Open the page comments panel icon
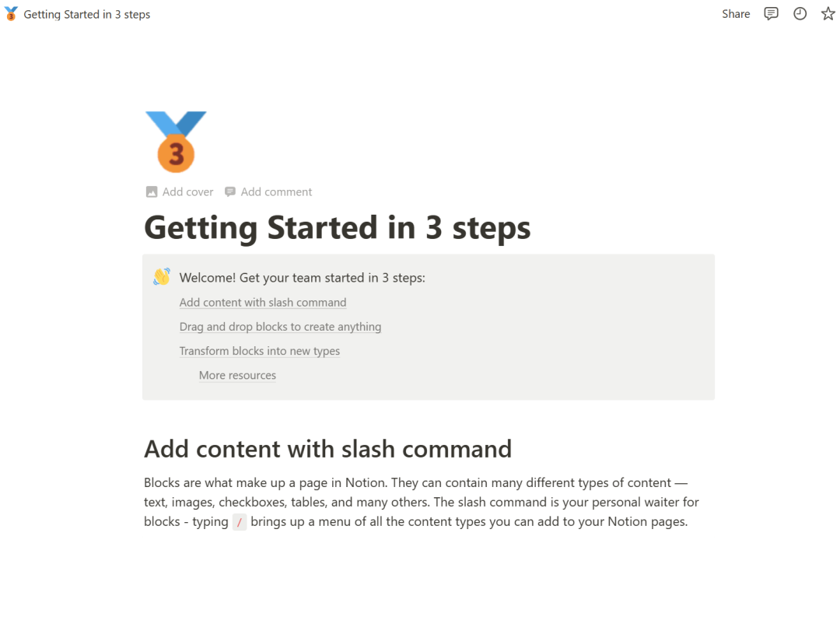 (771, 14)
